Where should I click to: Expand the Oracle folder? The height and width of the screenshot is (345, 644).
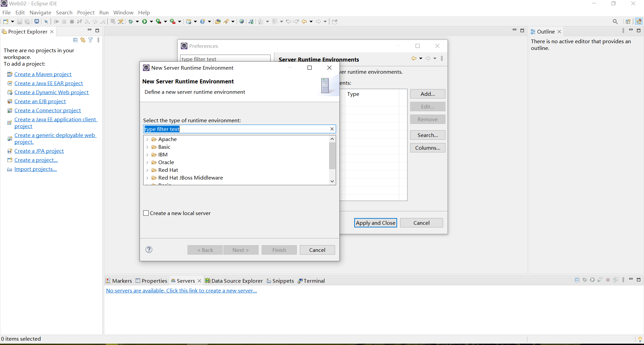tap(147, 162)
